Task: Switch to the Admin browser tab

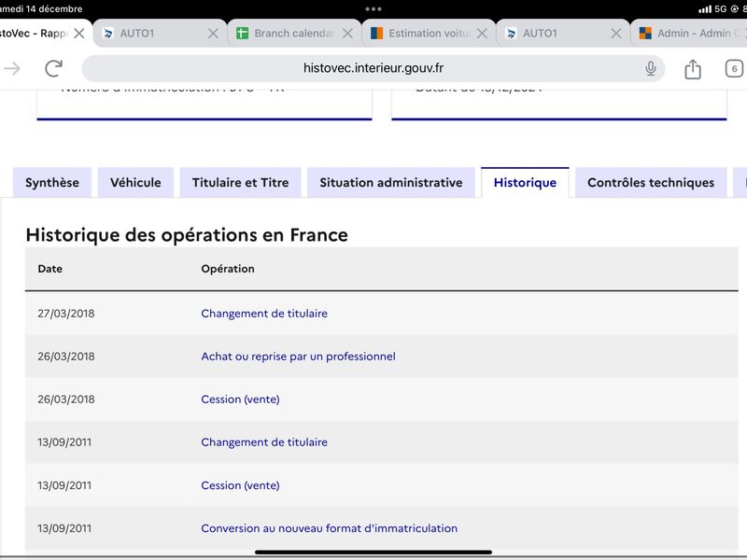Action: [x=689, y=34]
